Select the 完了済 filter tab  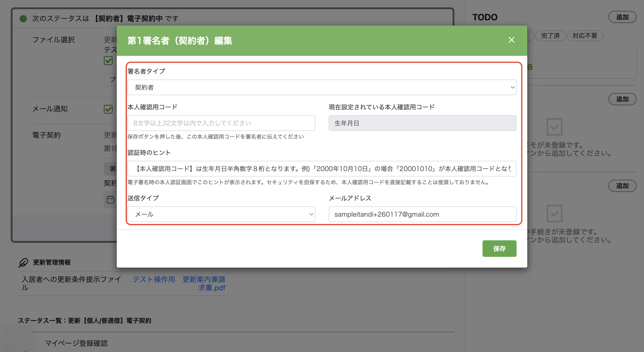point(550,36)
